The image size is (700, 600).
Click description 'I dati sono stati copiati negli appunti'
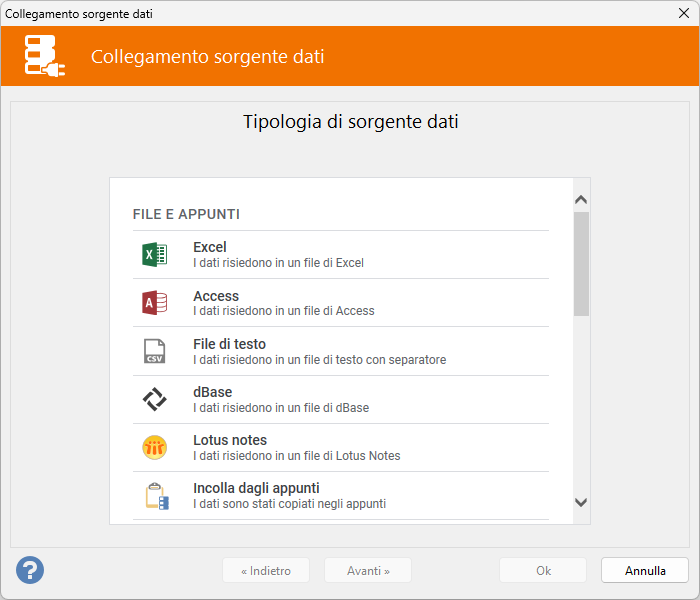(290, 504)
